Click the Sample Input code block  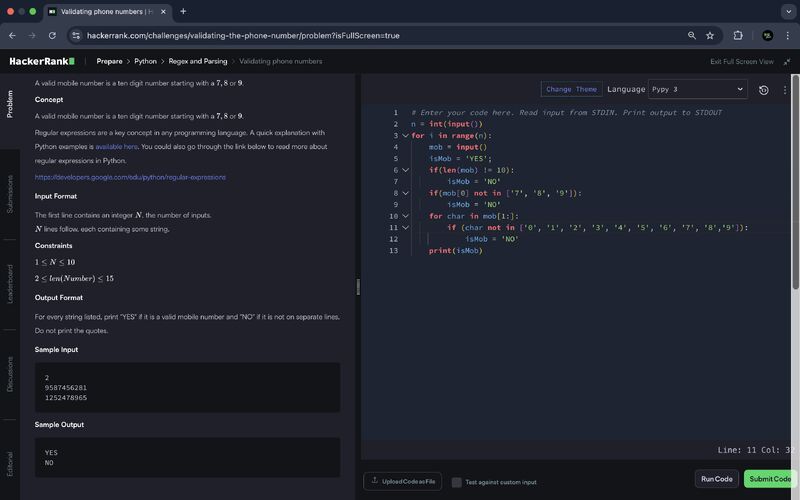187,387
